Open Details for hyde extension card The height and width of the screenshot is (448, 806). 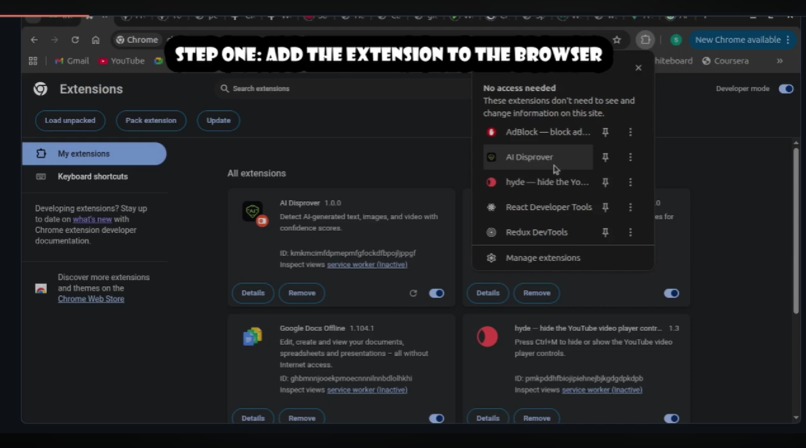pos(488,418)
